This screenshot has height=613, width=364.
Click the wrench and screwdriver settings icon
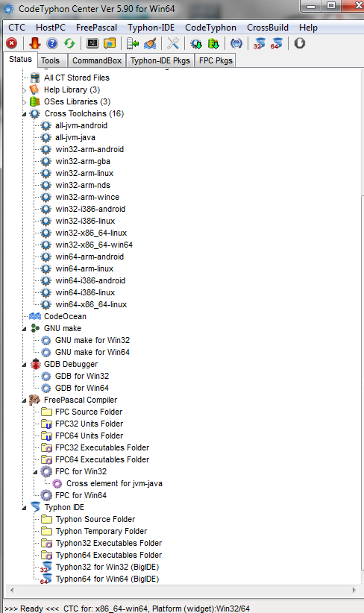point(173,43)
